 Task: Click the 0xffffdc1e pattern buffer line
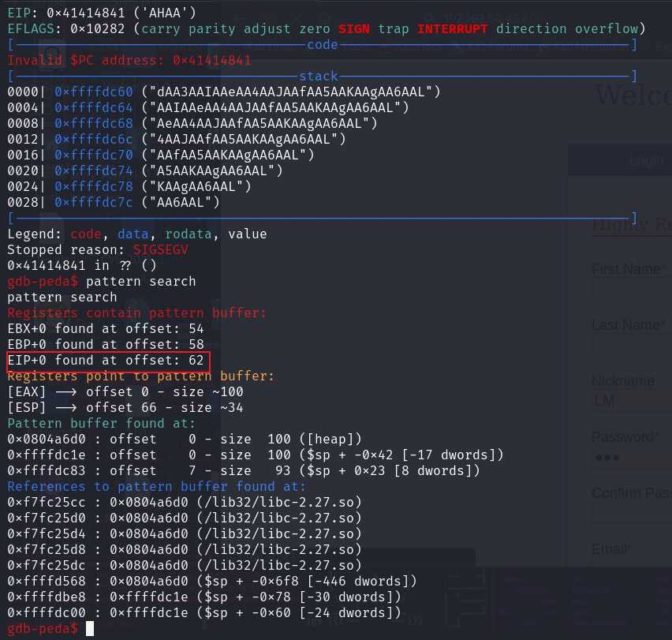point(255,455)
